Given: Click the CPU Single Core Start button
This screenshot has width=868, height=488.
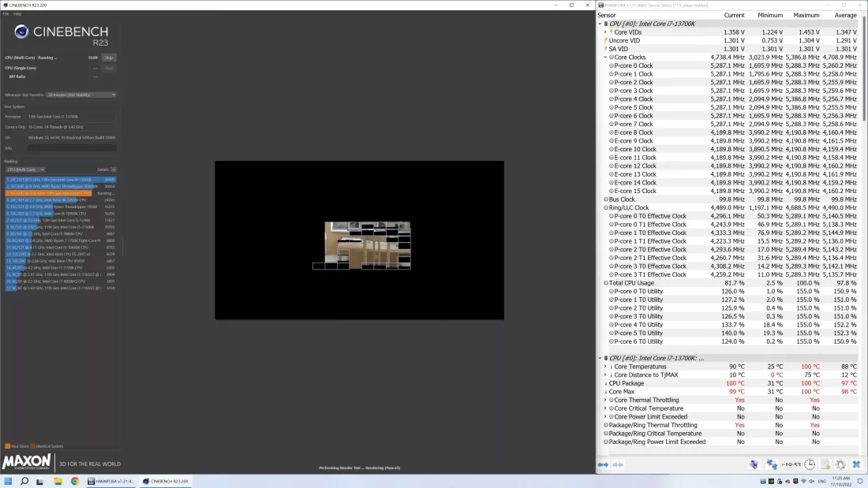Looking at the screenshot, I should 109,68.
